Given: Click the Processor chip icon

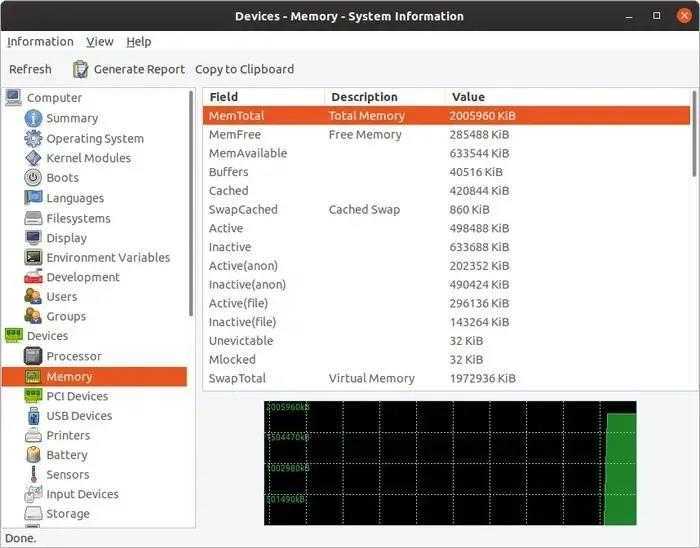Looking at the screenshot, I should click(x=33, y=356).
